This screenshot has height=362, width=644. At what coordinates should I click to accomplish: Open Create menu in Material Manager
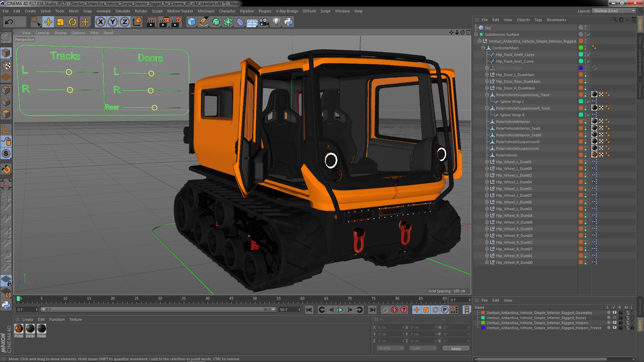coord(28,319)
